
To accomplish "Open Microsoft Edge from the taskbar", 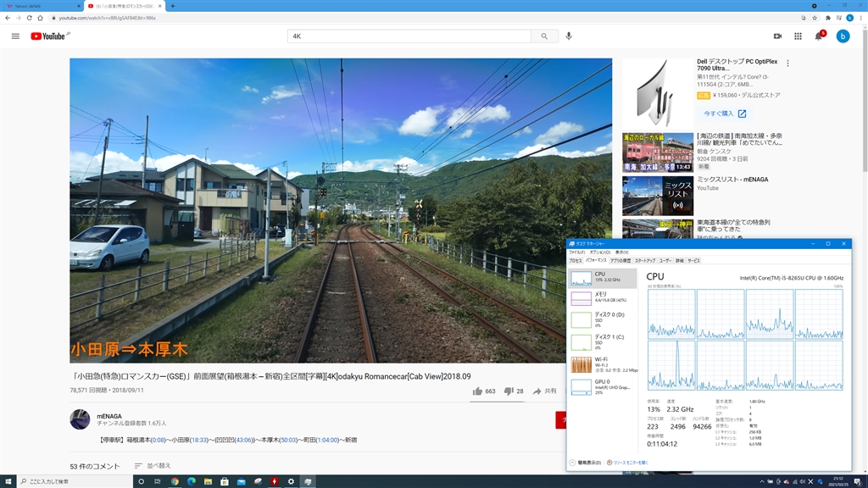I will 191,481.
